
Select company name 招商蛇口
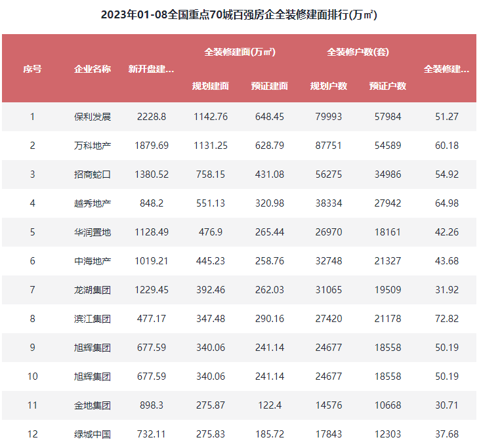tap(93, 174)
